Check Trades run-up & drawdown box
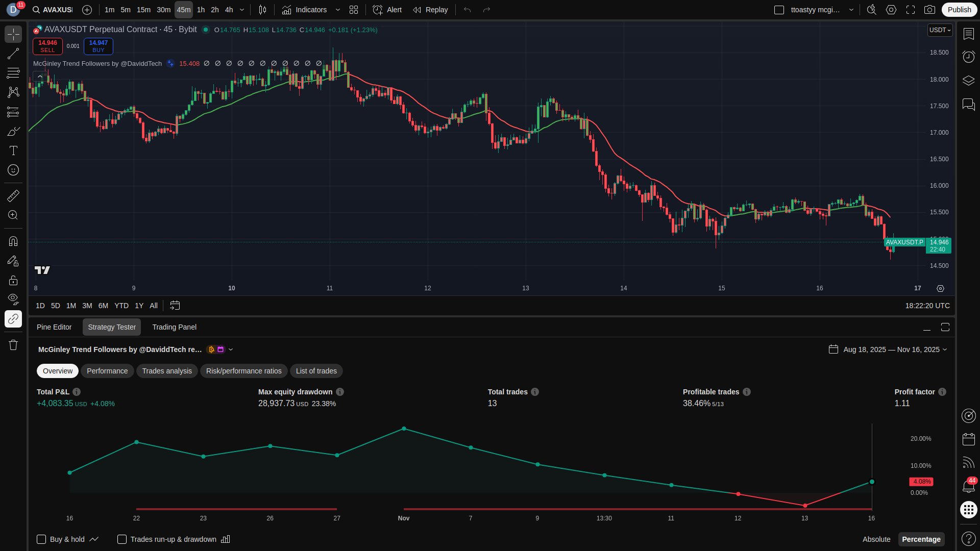 [x=122, y=539]
